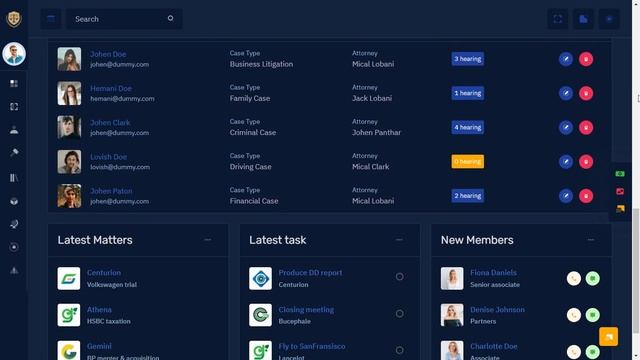Edit the Johen Clark case row
Viewport: 640px width, 360px height.
tap(566, 127)
